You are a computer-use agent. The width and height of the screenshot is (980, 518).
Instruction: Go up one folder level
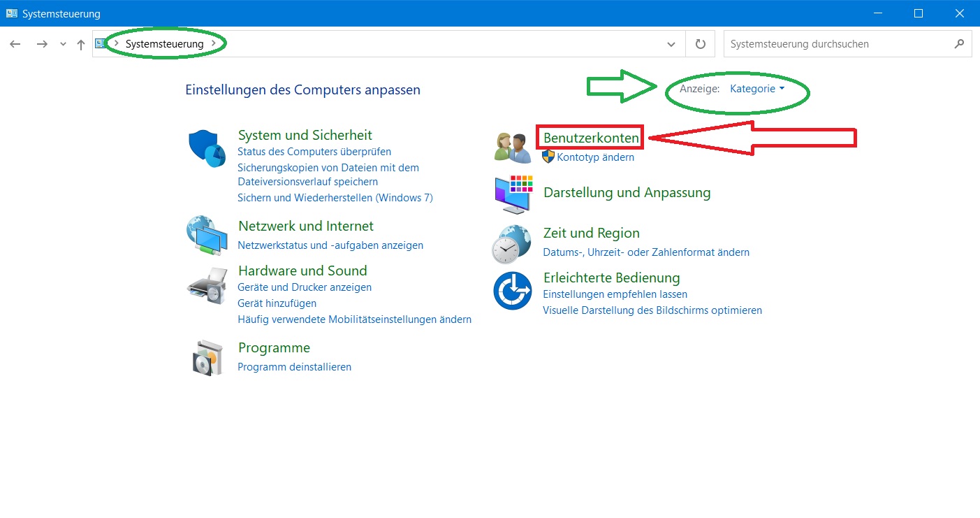coord(81,44)
